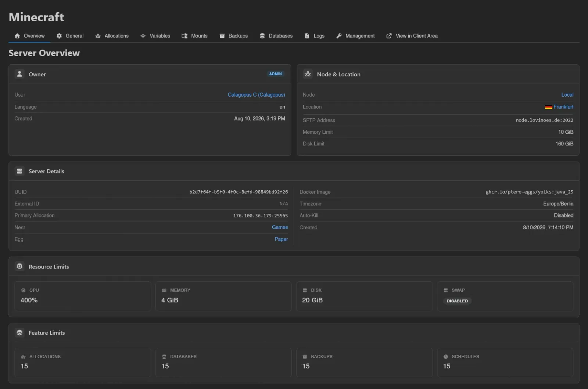Click the icon in DATABASES feature tile

(x=164, y=357)
